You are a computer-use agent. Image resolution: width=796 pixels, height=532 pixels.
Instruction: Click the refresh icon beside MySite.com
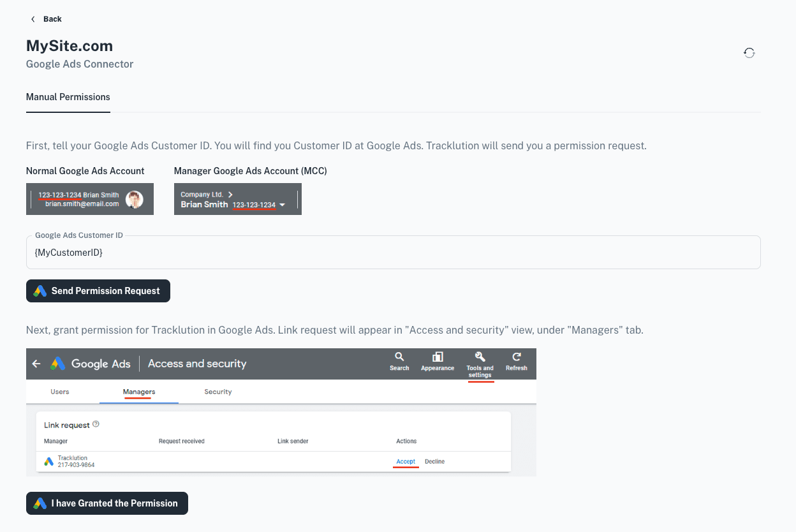(749, 53)
